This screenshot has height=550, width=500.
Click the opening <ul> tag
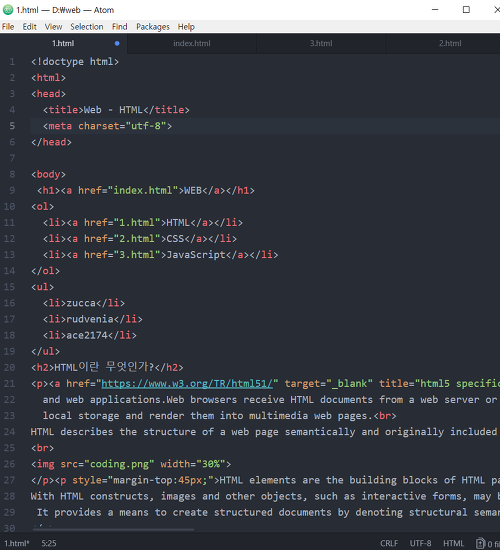[42, 287]
